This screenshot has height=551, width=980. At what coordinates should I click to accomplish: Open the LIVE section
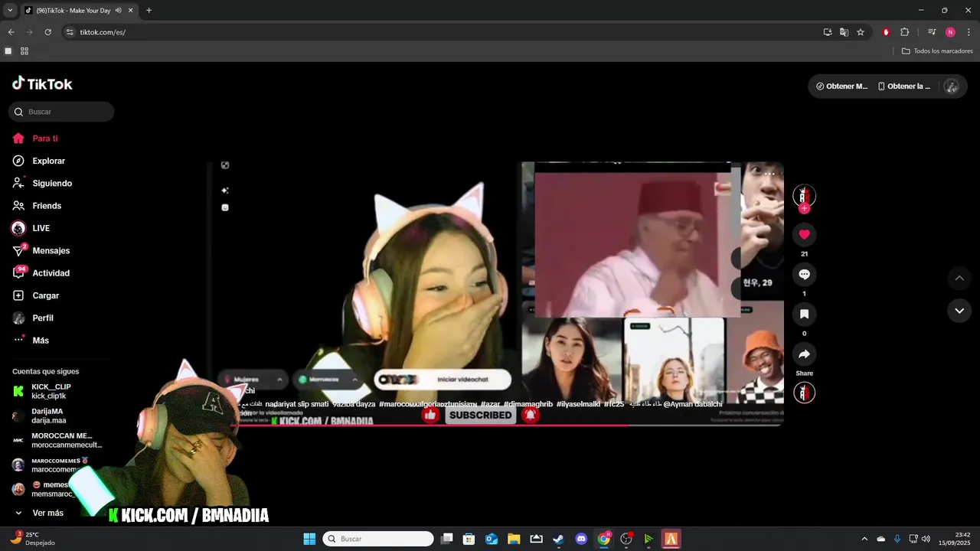41,228
